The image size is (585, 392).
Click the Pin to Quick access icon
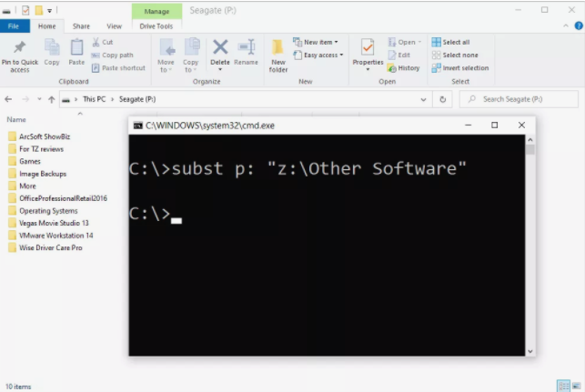[19, 55]
